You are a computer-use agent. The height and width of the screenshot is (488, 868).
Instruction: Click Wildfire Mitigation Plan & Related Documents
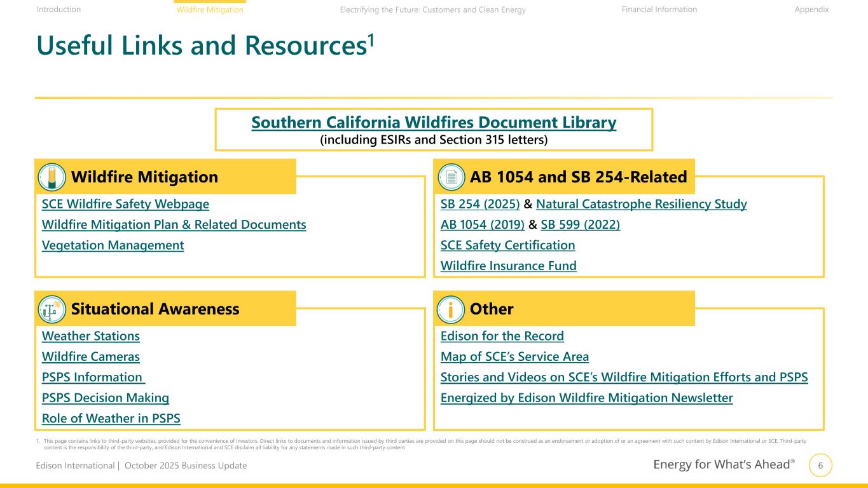pos(174,225)
